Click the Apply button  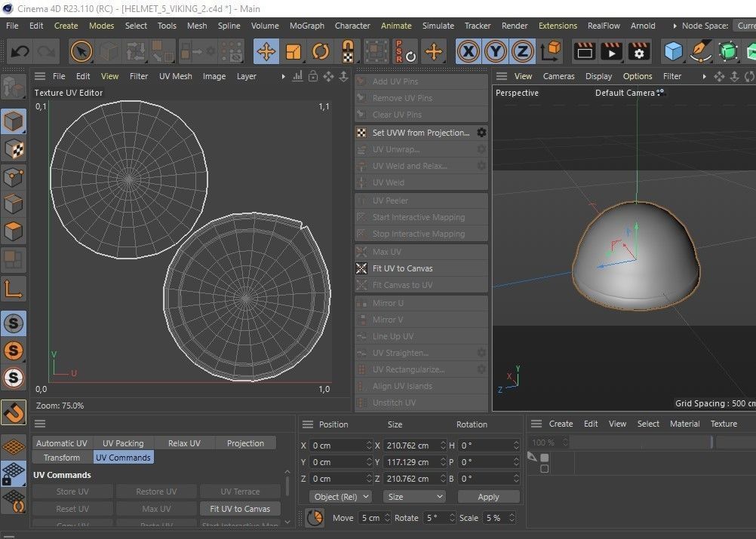point(488,497)
